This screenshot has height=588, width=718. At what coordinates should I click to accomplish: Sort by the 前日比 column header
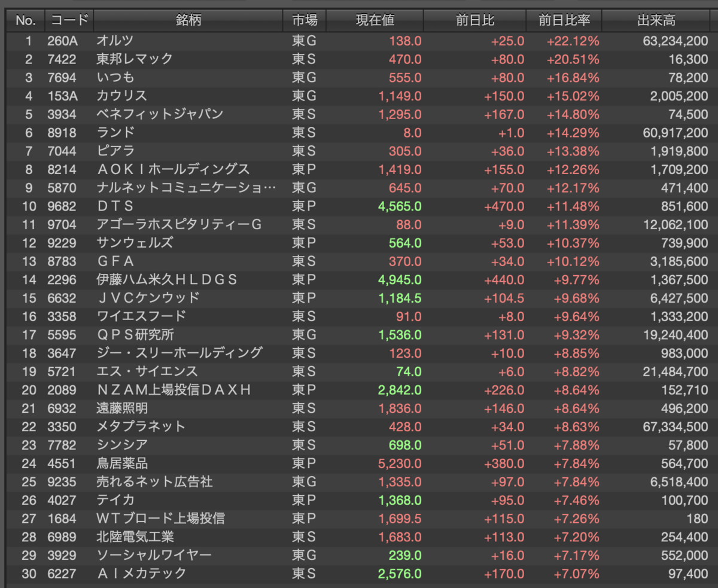tap(475, 20)
